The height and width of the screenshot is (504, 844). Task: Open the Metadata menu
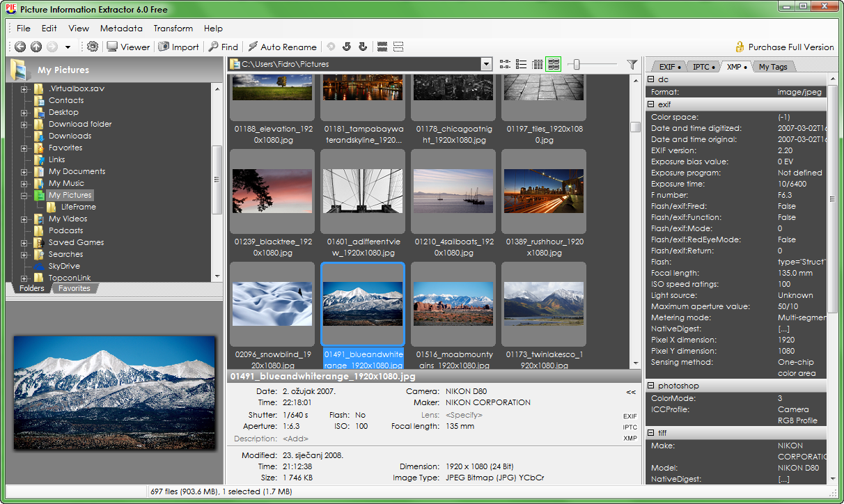121,29
